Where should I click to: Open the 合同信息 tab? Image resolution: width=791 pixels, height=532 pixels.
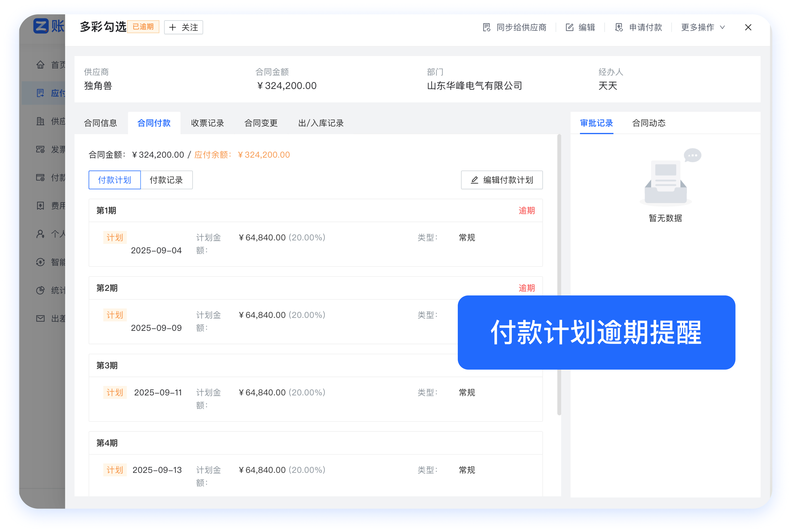click(x=100, y=123)
